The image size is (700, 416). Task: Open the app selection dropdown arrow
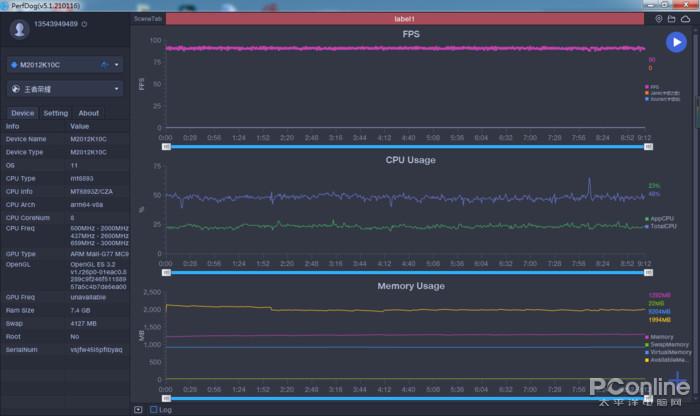117,89
